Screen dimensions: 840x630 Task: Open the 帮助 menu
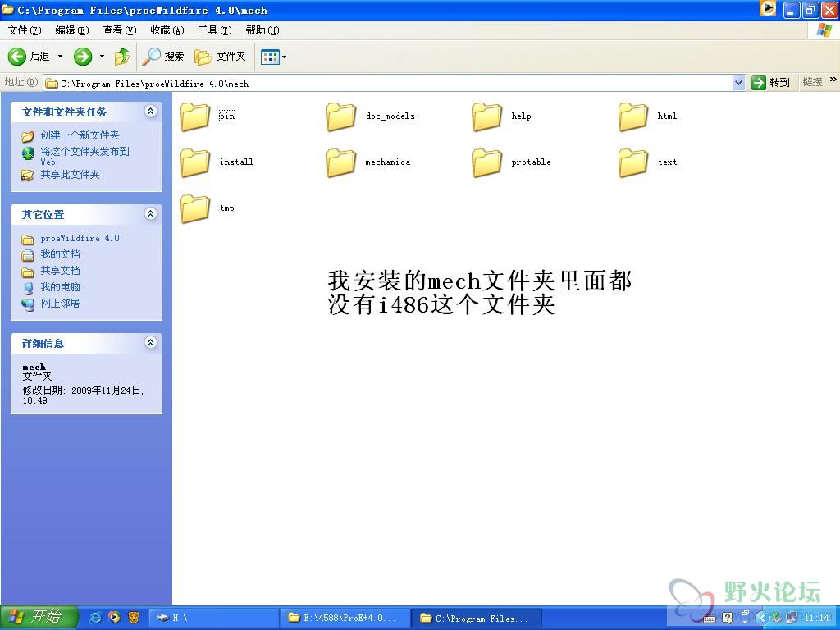262,30
